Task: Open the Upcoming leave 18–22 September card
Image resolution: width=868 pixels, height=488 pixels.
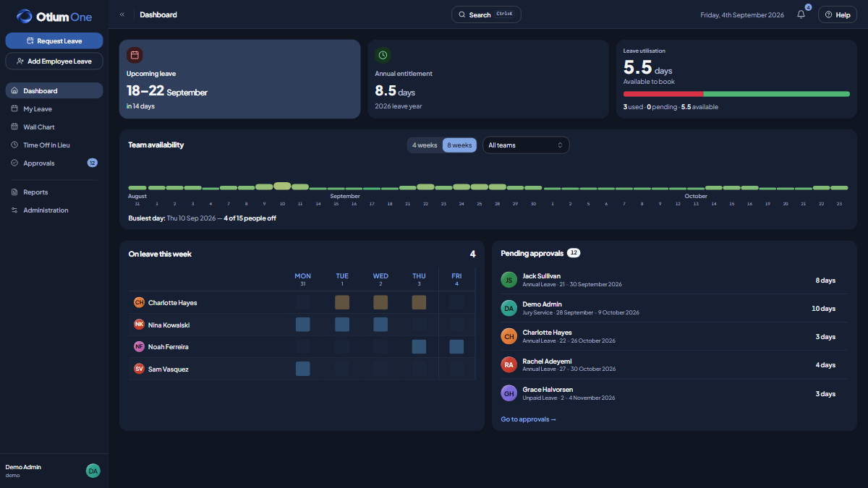Action: [239, 79]
